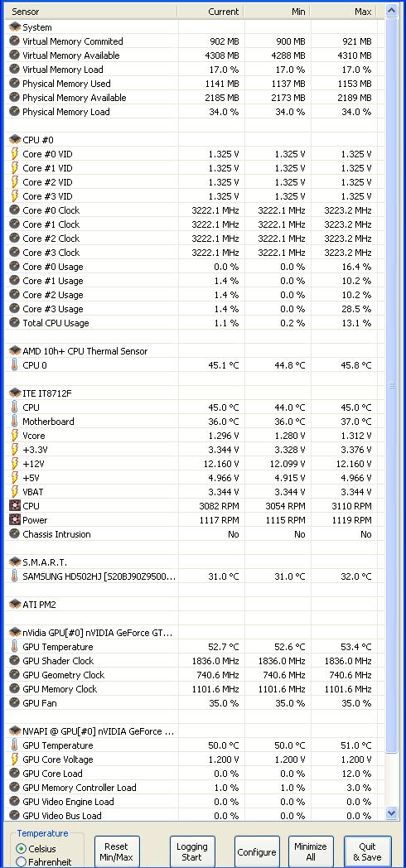Click Logging Start button

(x=192, y=851)
